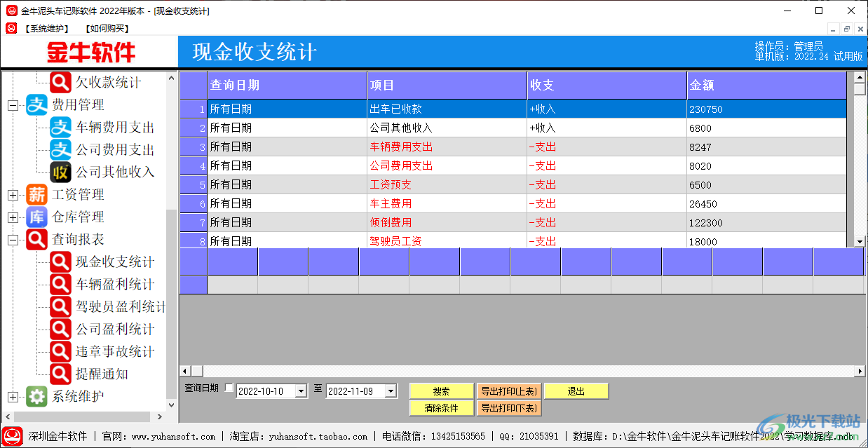868x448 pixels.
Task: Select the 出车已收款 cell
Action: click(447, 109)
